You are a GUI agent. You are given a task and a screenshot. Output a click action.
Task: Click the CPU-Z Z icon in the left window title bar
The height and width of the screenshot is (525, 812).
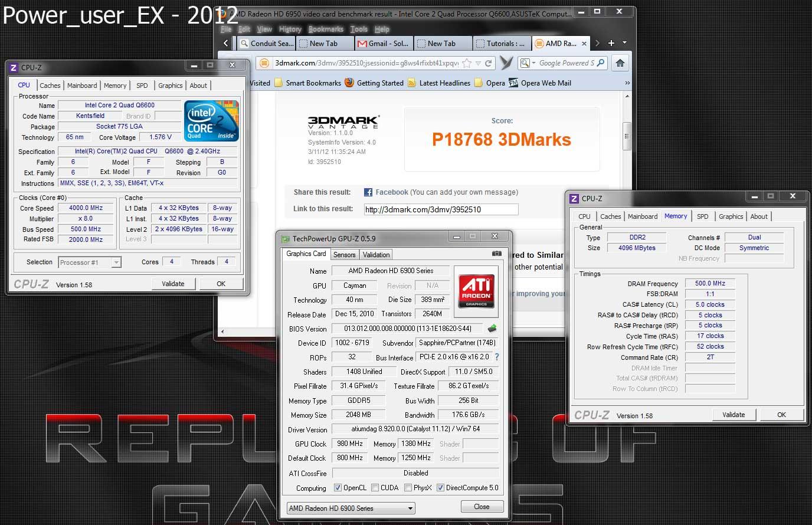click(14, 67)
